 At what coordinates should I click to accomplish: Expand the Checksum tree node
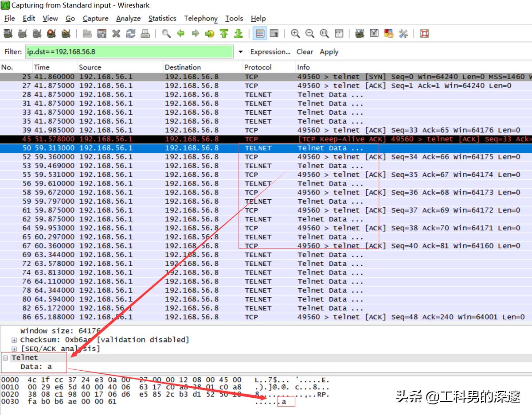(14, 340)
